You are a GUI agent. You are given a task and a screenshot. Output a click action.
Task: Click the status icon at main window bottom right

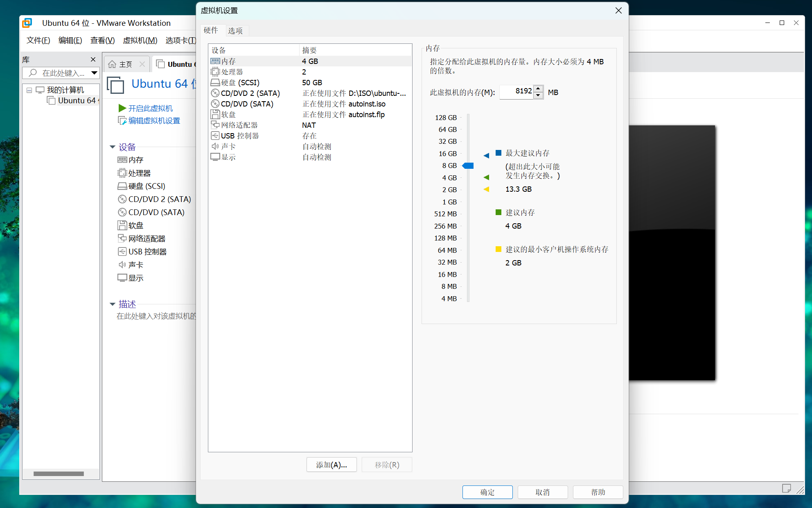pyautogui.click(x=786, y=488)
